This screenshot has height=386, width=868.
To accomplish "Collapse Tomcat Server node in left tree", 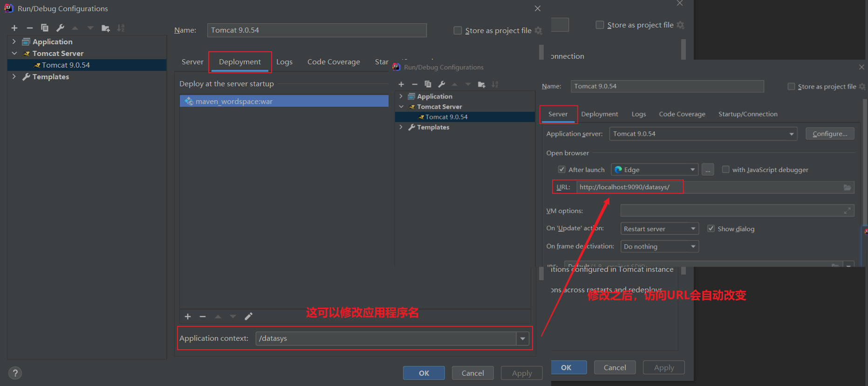I will 14,54.
